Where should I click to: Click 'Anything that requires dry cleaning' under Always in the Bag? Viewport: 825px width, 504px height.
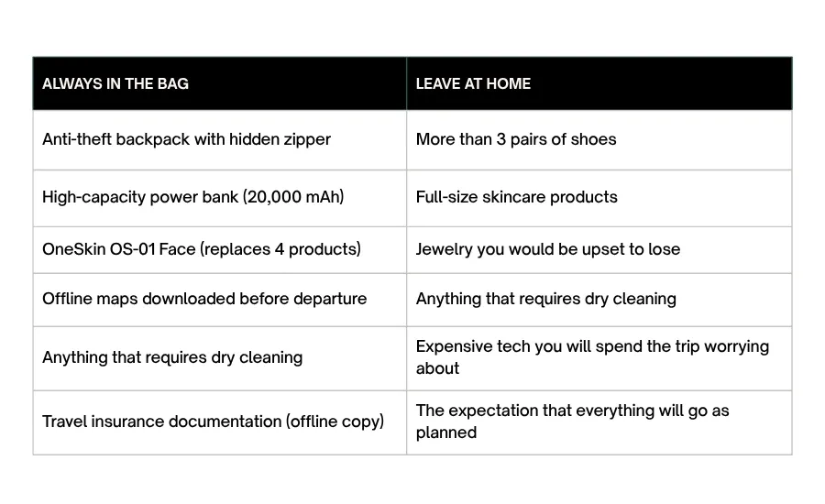(172, 357)
